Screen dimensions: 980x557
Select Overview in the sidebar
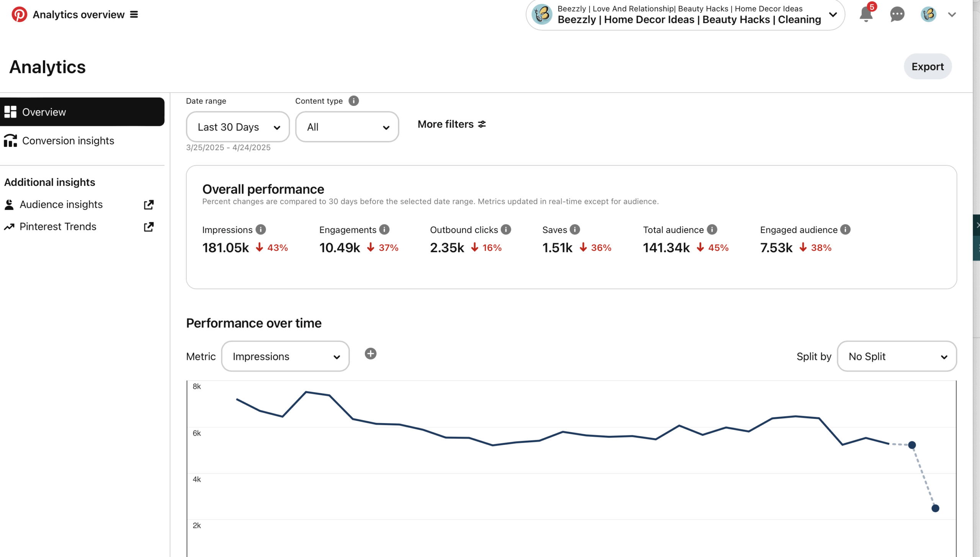pyautogui.click(x=82, y=112)
